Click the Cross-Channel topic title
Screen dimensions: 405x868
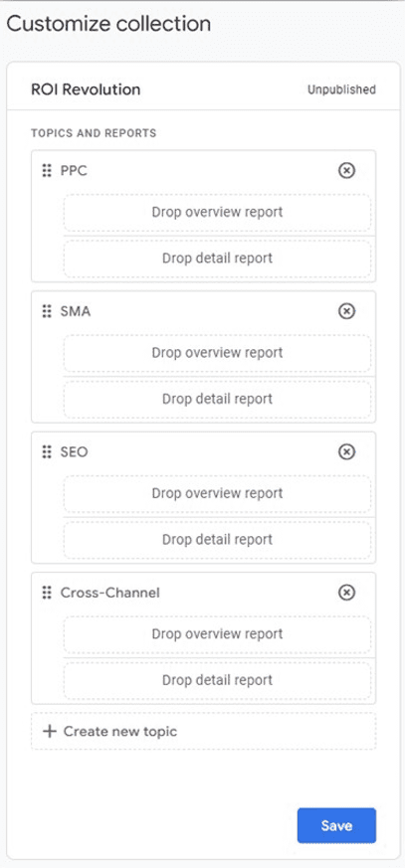109,593
